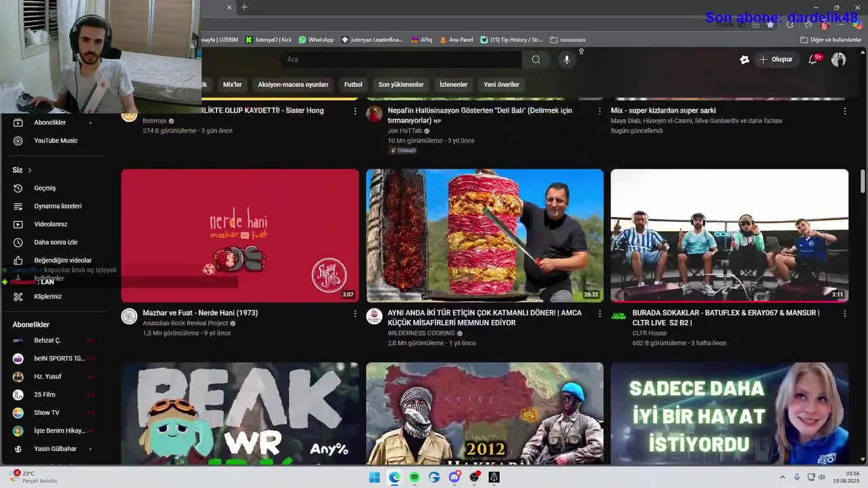Click CLTR House channel avatar
Viewport: 868px width, 488px height.
pos(618,317)
